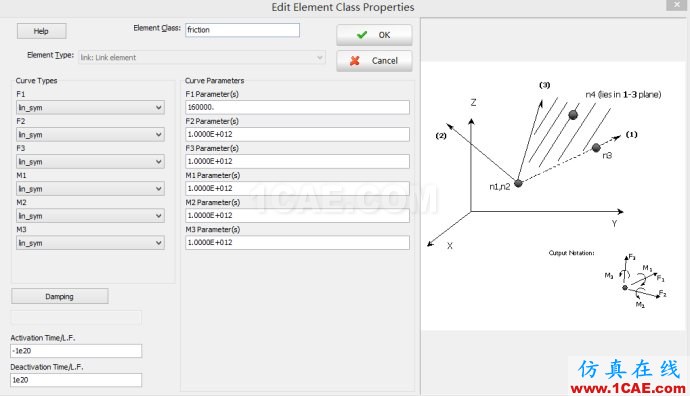690x396 pixels.
Task: Open the M2 curve type dropdown
Action: coord(90,216)
